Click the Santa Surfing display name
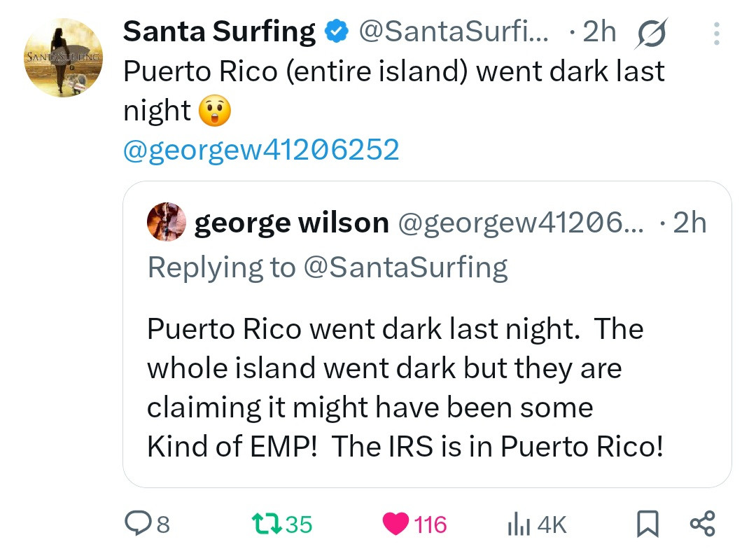 coord(219,32)
